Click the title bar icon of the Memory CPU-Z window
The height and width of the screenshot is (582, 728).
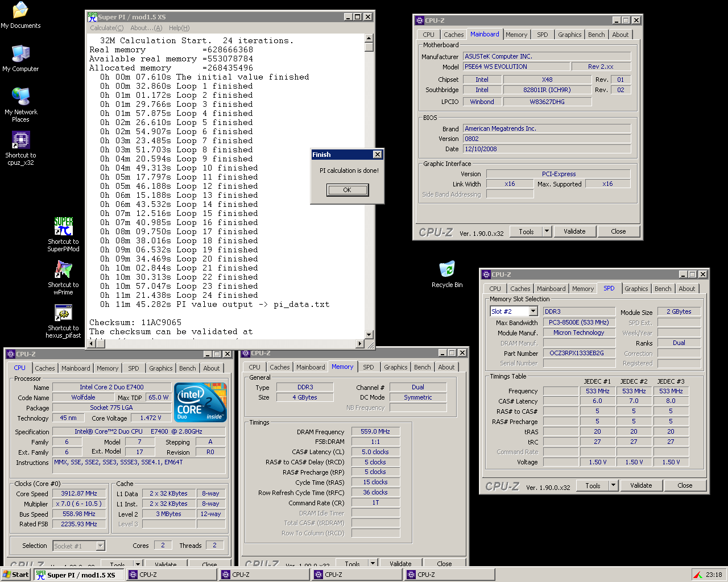tap(246, 354)
